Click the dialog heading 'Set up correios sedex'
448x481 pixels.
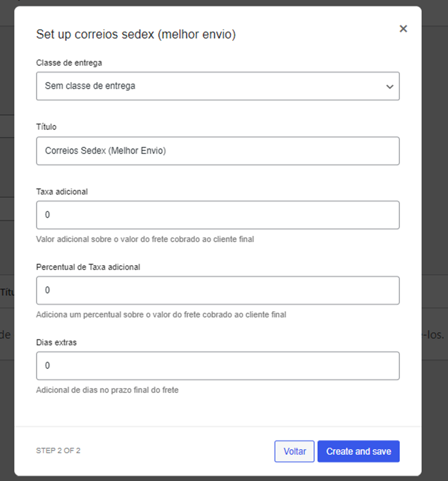[x=136, y=34]
